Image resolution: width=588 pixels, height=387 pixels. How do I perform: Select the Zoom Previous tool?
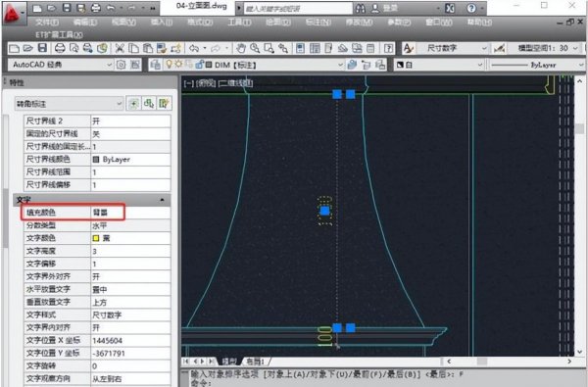283,48
